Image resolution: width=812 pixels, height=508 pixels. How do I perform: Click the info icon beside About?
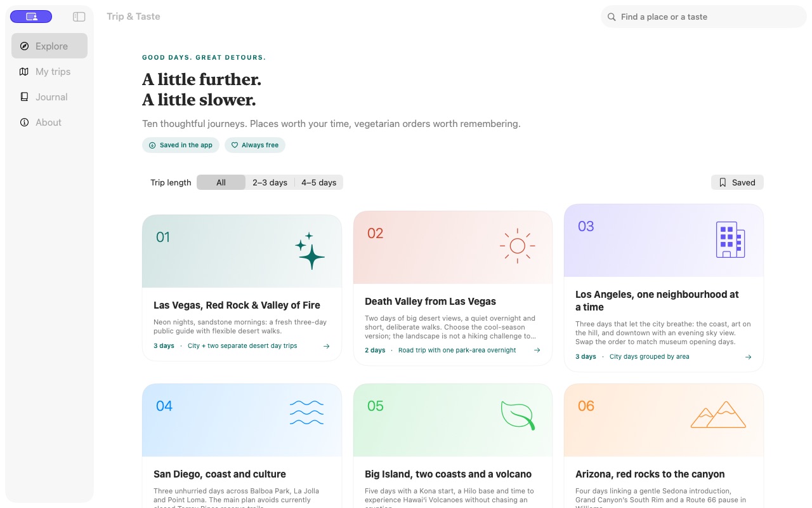pos(24,122)
